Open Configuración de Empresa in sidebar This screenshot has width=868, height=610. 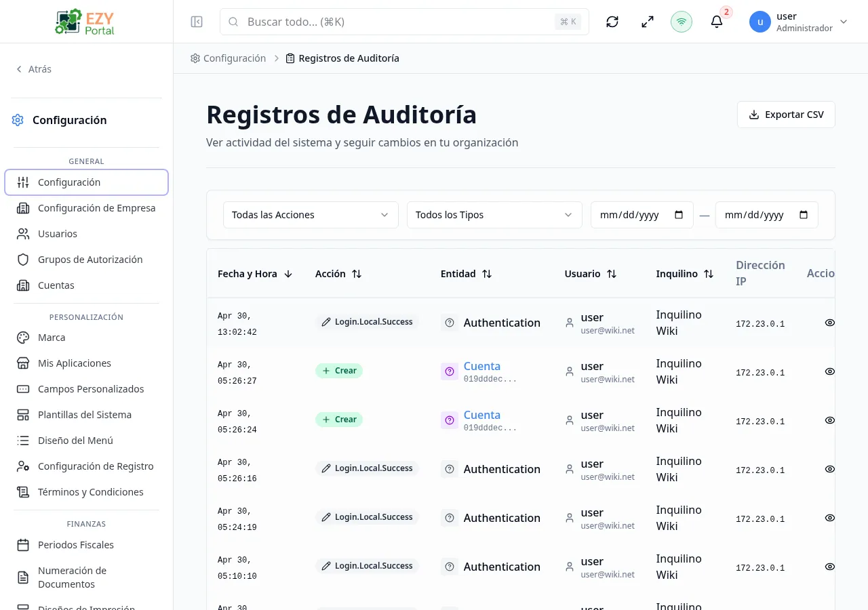click(x=86, y=208)
